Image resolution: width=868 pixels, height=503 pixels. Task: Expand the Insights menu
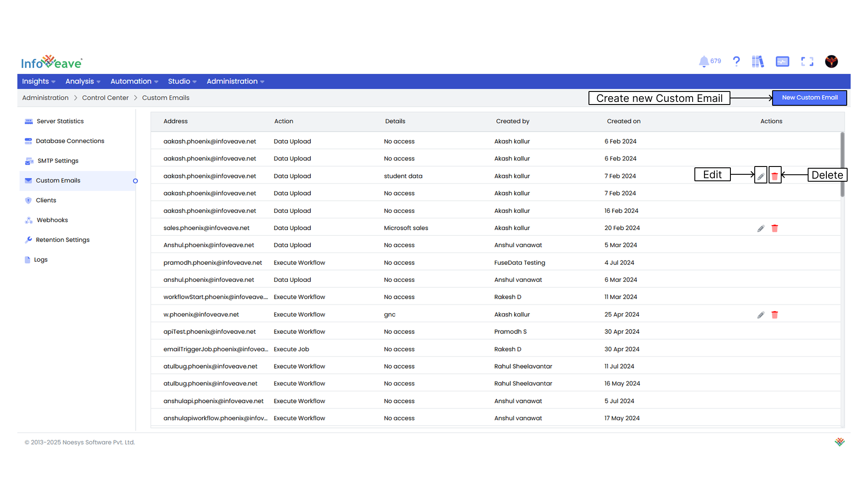[39, 82]
